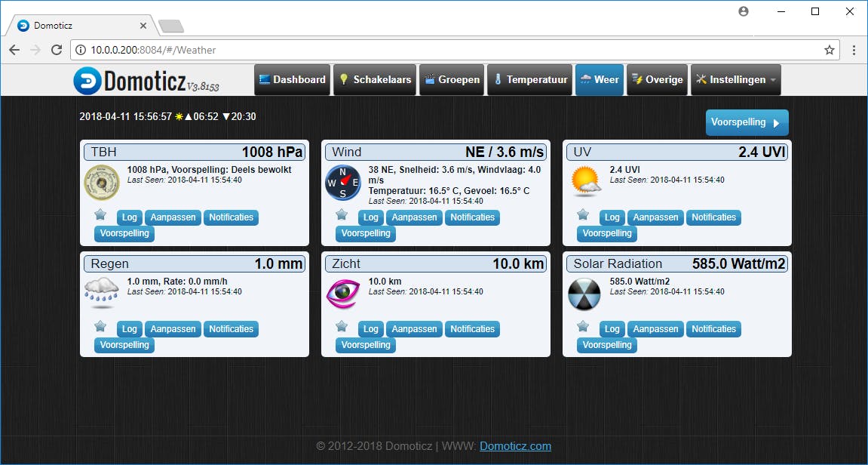Toggle favorite star on Zicht card
This screenshot has height=465, width=868.
point(342,325)
